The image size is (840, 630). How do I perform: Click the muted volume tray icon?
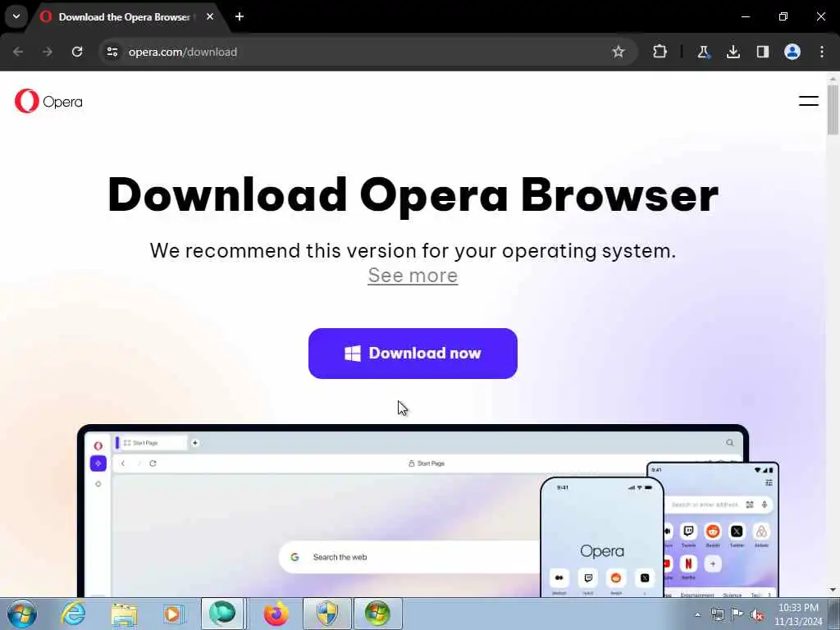coord(757,614)
